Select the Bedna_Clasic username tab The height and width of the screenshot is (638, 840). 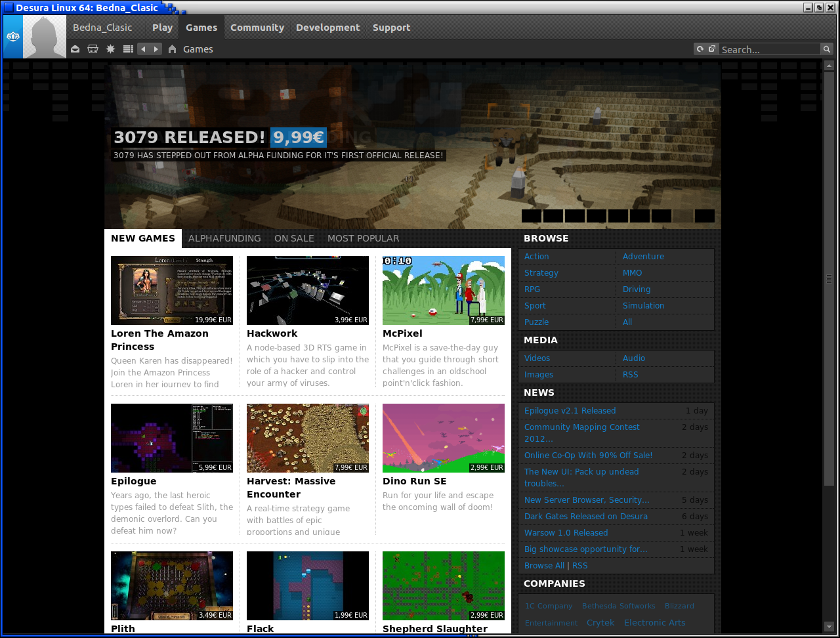click(102, 28)
